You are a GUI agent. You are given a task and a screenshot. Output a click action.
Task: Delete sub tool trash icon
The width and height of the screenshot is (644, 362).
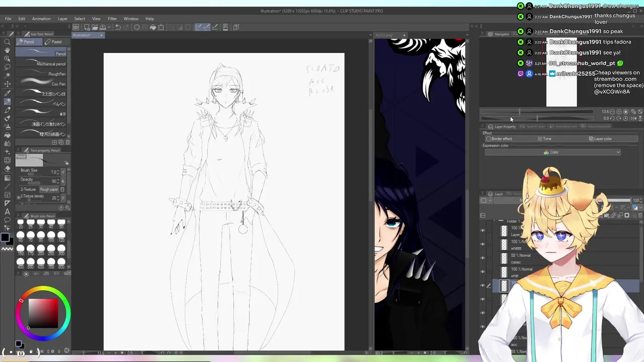click(x=68, y=142)
